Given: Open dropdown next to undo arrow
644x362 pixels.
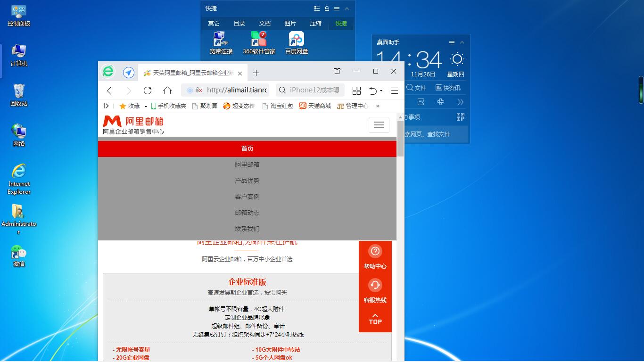Looking at the screenshot, I should point(381,91).
